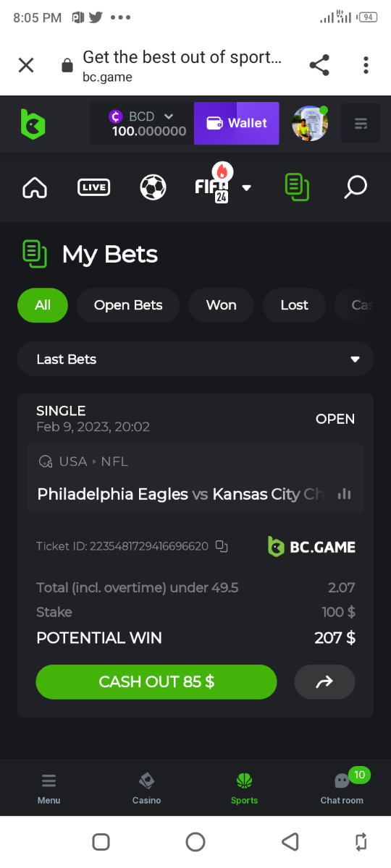Viewport: 391px width, 868px height.
Task: Copy the Ticket ID with copy icon
Action: 222,546
